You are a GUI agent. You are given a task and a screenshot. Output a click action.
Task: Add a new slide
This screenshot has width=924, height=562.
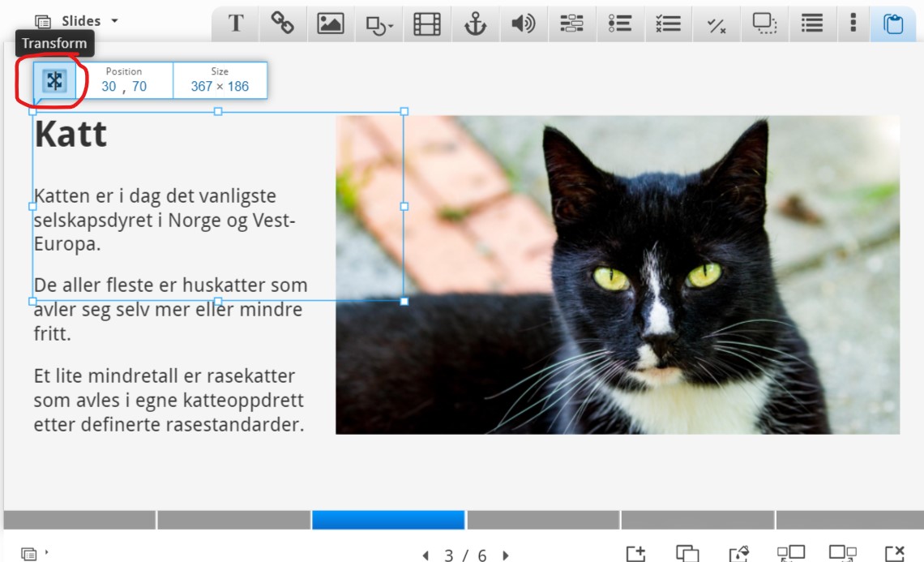tap(635, 553)
